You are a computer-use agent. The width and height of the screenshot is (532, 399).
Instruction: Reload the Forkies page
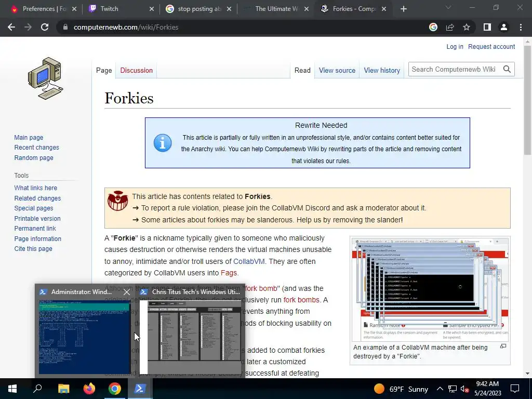[x=45, y=27]
